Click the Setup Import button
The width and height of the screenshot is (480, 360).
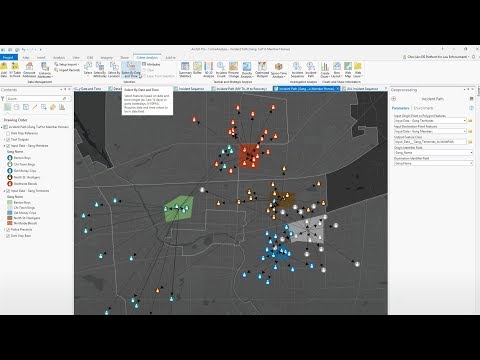click(x=66, y=64)
